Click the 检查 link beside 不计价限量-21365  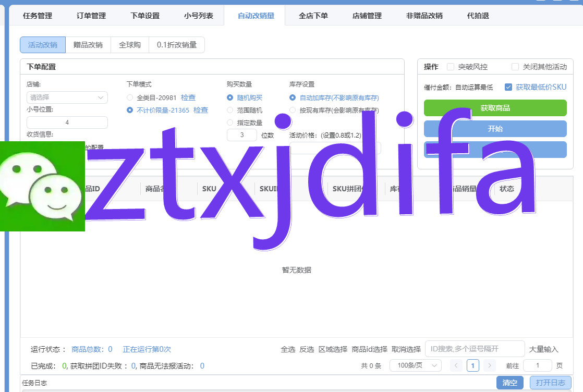click(201, 110)
